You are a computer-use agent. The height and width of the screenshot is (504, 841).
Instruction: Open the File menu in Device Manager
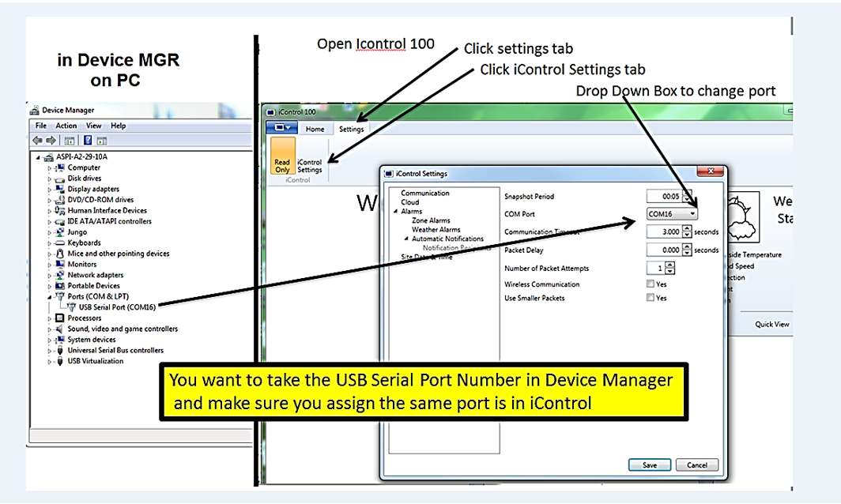(x=41, y=126)
